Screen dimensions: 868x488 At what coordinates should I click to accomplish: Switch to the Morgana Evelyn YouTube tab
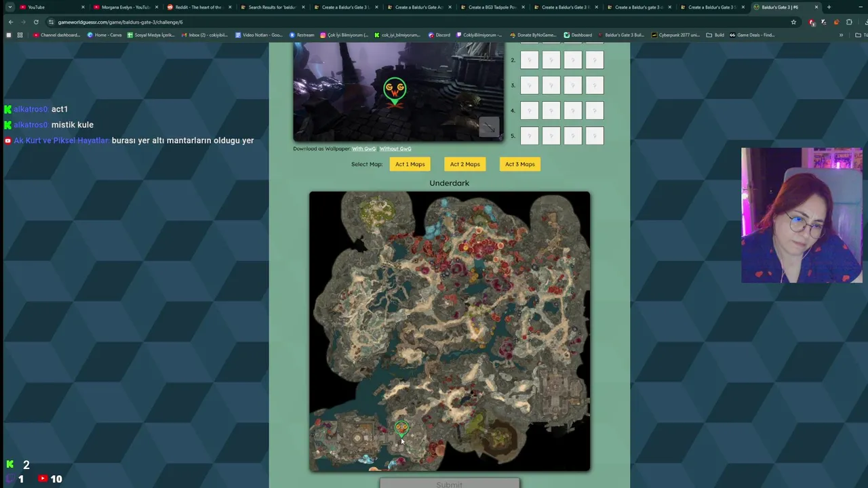click(125, 7)
